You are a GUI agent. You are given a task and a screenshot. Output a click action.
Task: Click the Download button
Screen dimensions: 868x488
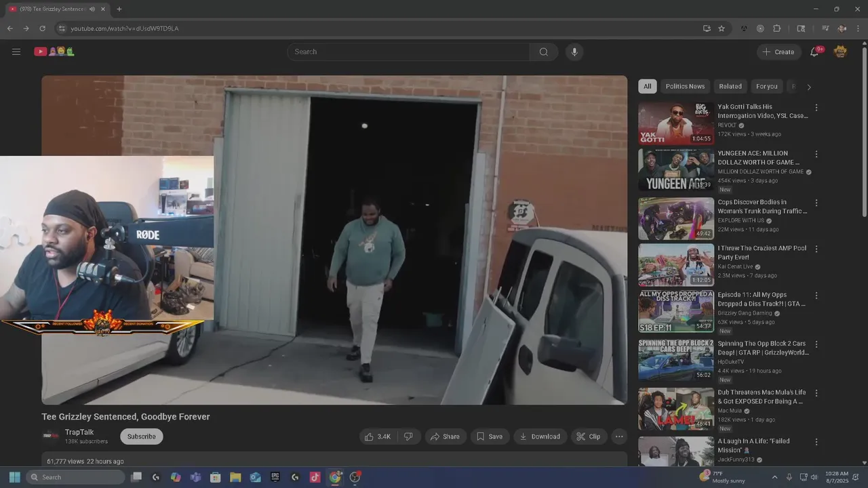pyautogui.click(x=540, y=436)
